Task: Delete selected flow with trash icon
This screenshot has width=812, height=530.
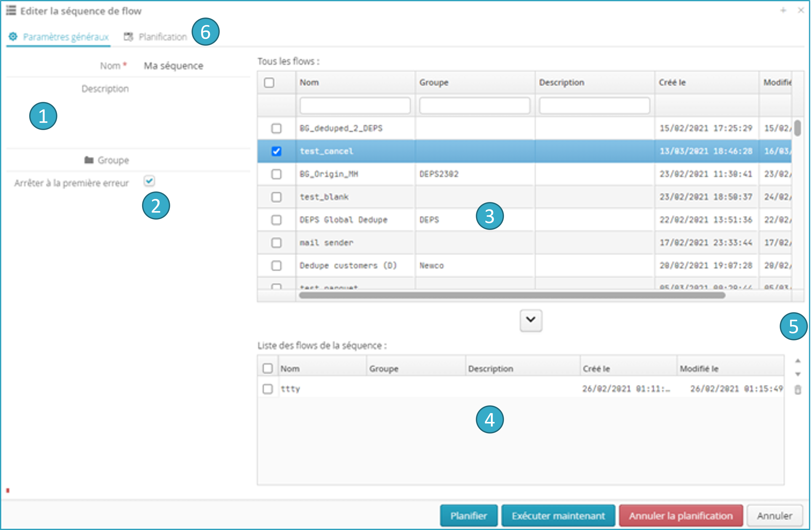Action: tap(798, 389)
